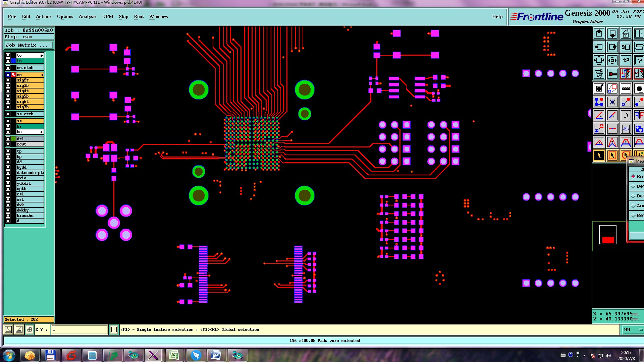
Task: Click the Help button
Action: click(x=497, y=16)
